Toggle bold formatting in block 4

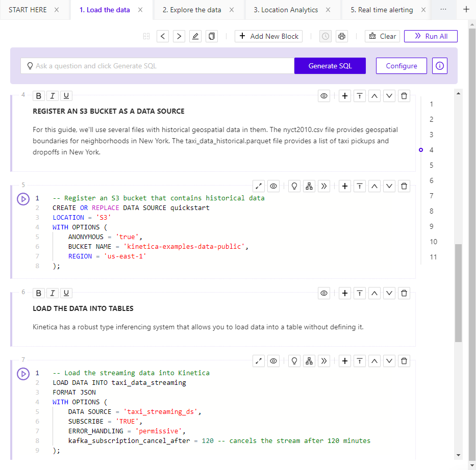point(38,95)
